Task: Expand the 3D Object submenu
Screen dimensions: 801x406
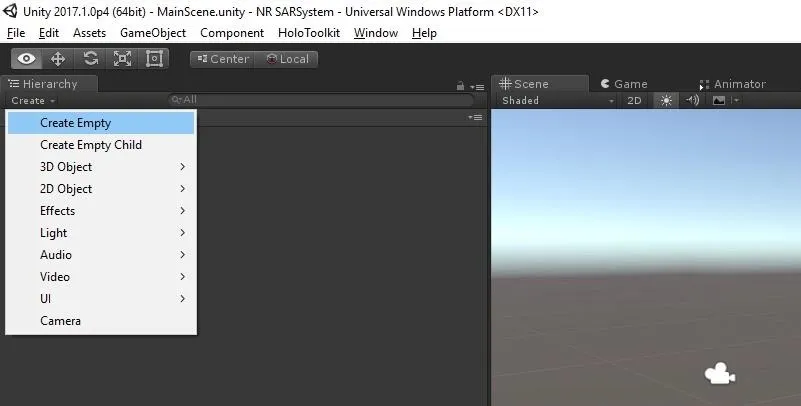Action: pyautogui.click(x=101, y=167)
